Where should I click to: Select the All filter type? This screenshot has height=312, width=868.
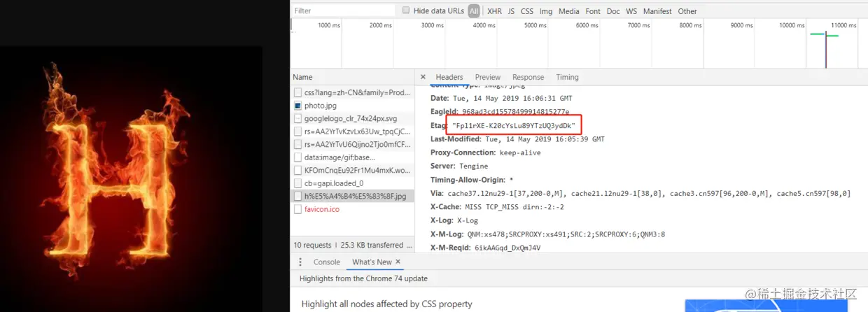click(474, 11)
